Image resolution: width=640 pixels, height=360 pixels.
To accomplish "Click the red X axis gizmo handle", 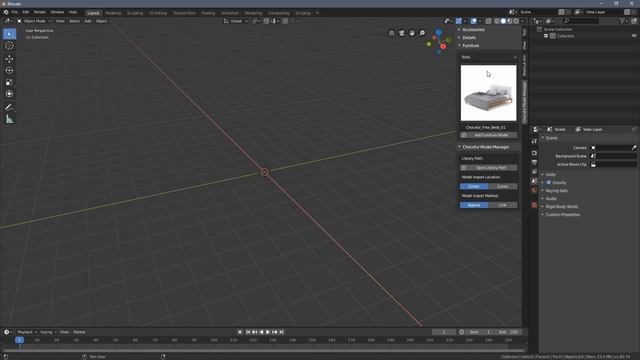I will click(x=443, y=47).
